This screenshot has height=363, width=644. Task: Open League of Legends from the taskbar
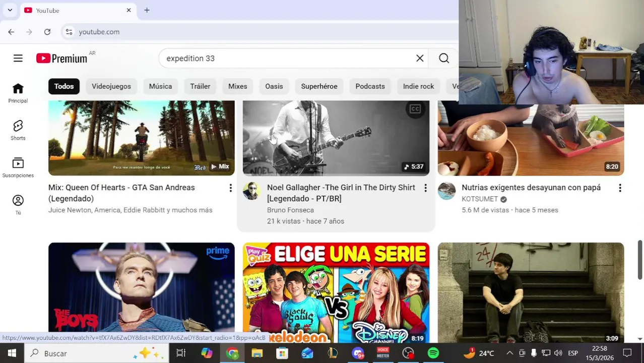click(x=333, y=353)
